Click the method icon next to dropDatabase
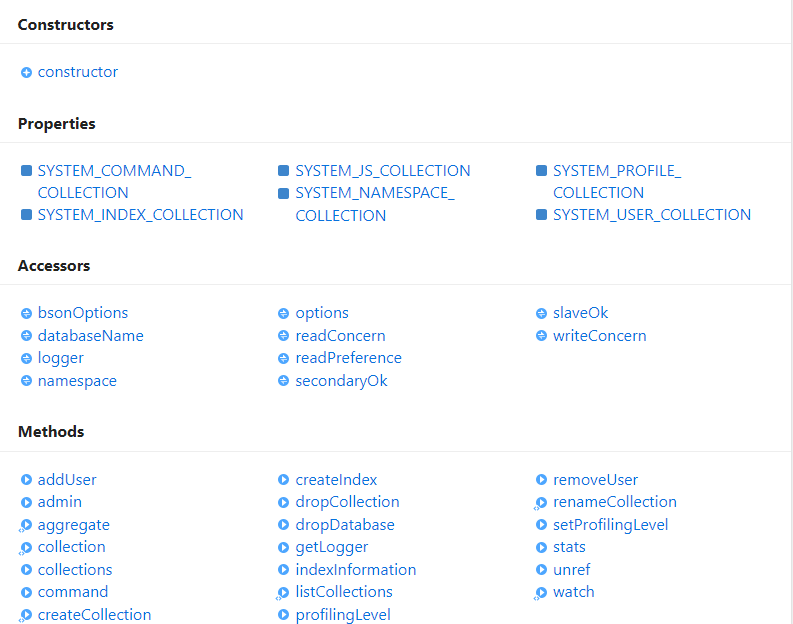 (x=284, y=525)
